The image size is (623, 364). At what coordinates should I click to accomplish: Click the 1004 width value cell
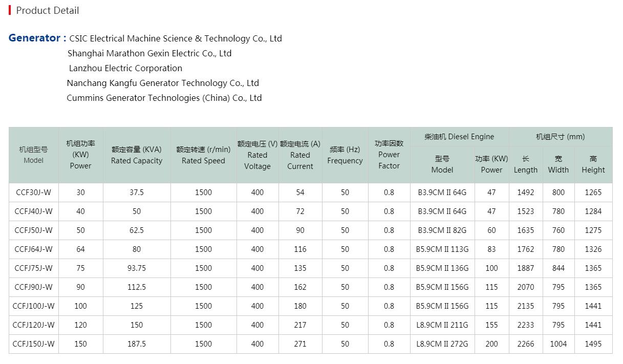point(558,344)
